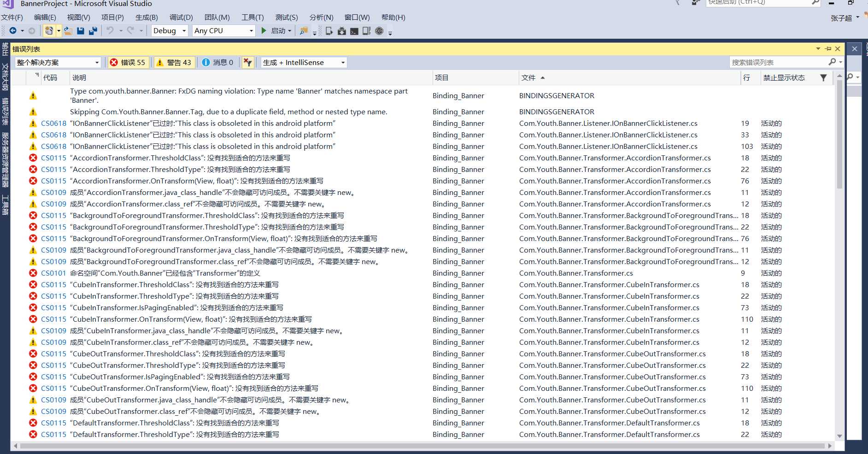Open the 帮助(H) menu

[393, 18]
